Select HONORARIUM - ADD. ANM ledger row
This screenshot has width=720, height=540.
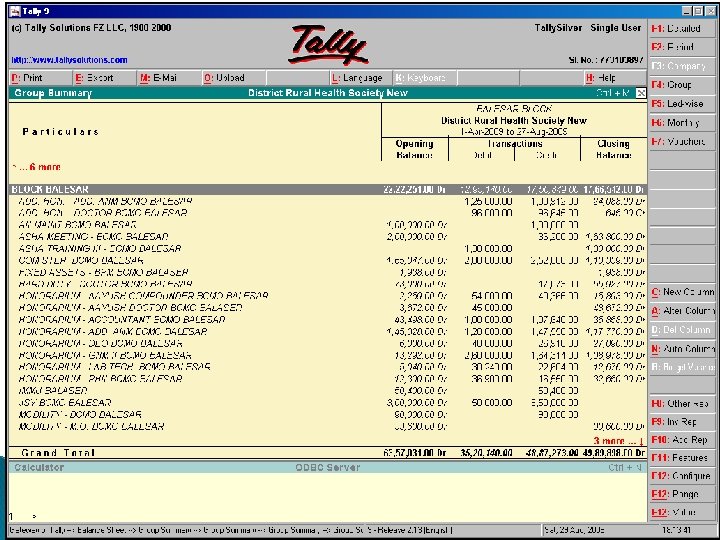point(328,332)
